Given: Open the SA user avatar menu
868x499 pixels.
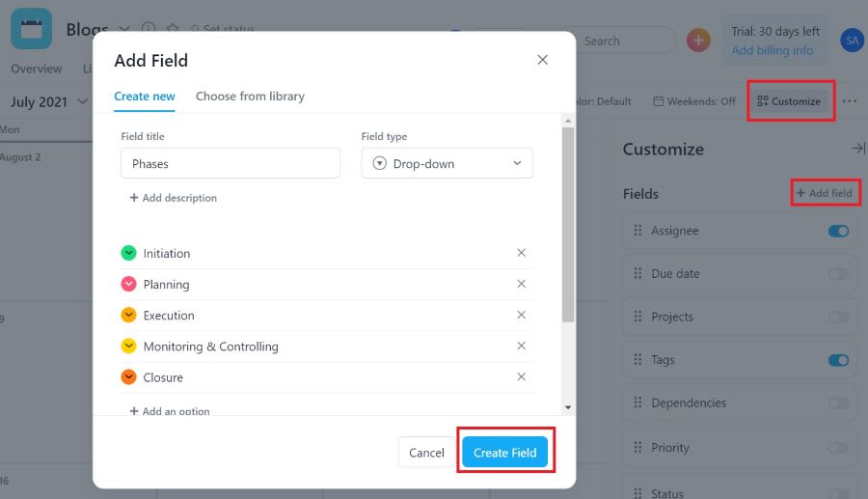Looking at the screenshot, I should click(852, 41).
